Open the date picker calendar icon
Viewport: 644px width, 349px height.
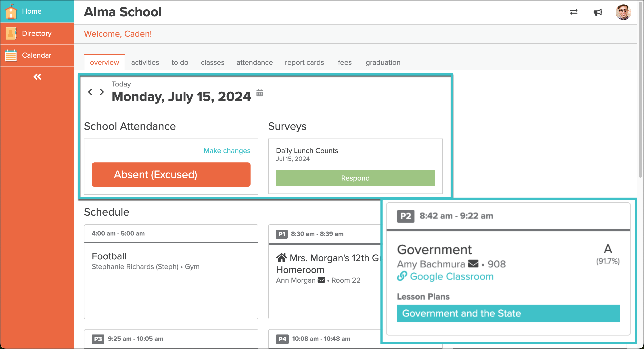pos(259,93)
